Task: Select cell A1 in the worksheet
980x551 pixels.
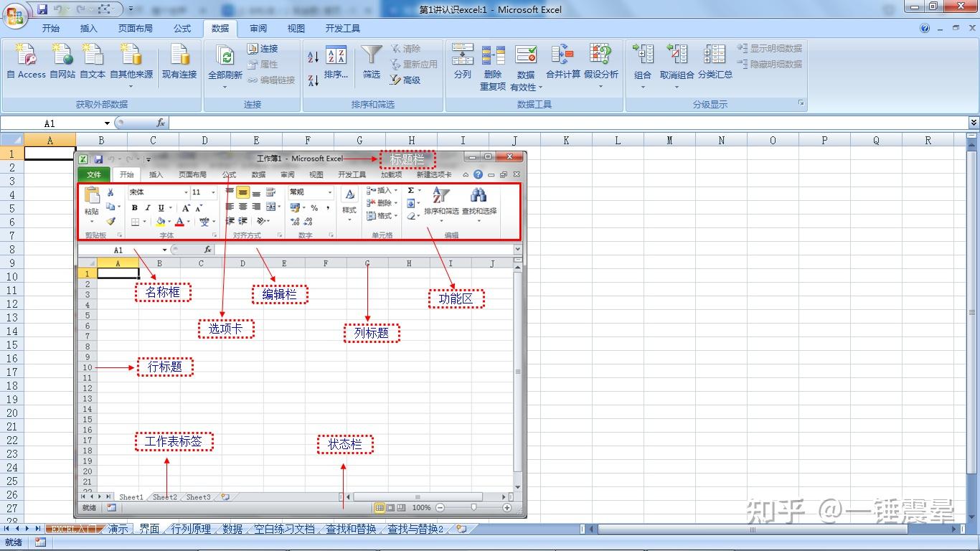Action: (50, 154)
